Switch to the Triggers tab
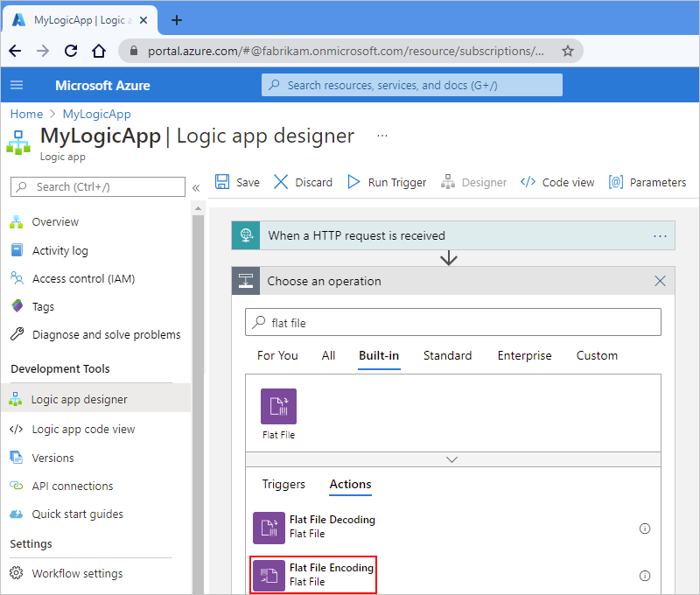 click(x=283, y=484)
